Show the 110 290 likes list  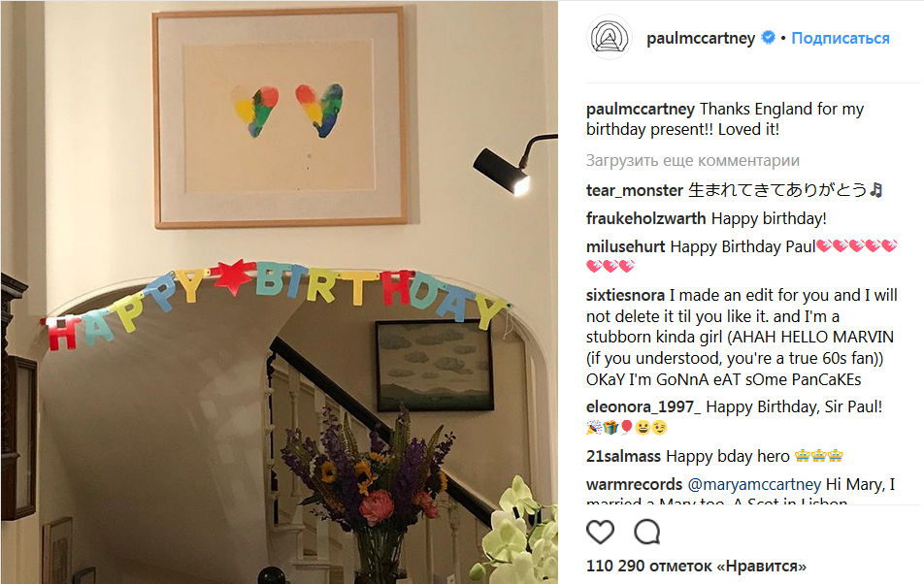[697, 566]
